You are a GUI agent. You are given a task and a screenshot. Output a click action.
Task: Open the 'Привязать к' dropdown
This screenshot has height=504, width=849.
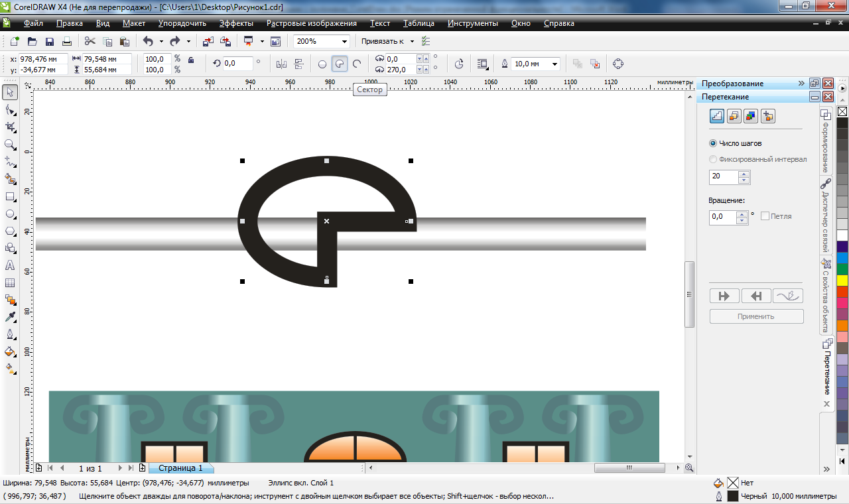[x=412, y=41]
